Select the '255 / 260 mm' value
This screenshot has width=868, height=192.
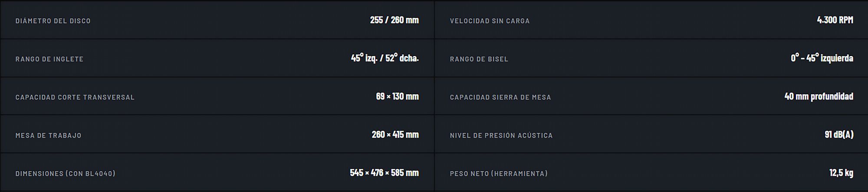click(x=394, y=20)
